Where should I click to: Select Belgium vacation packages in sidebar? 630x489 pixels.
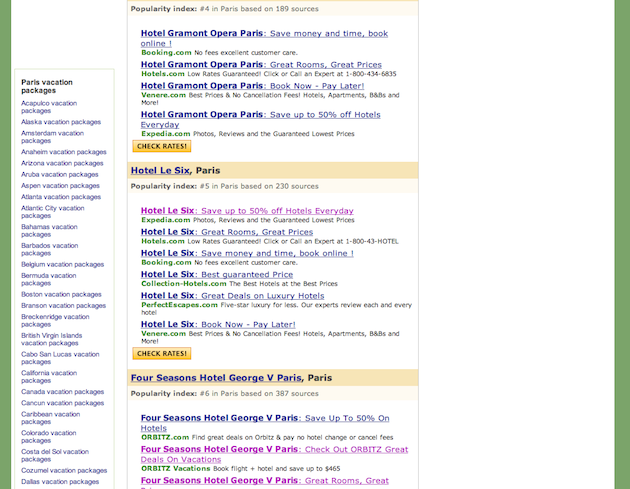click(x=63, y=264)
